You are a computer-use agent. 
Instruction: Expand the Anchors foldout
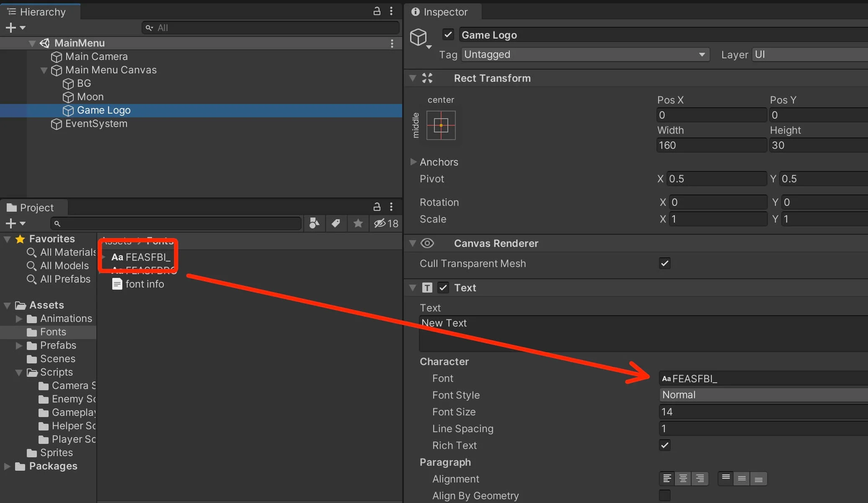(x=413, y=162)
